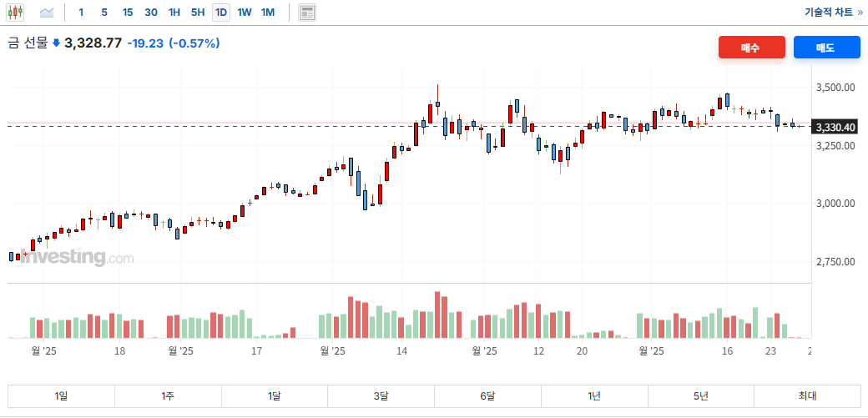Set interval to 5 minutes
The width and height of the screenshot is (868, 418).
coord(104,13)
